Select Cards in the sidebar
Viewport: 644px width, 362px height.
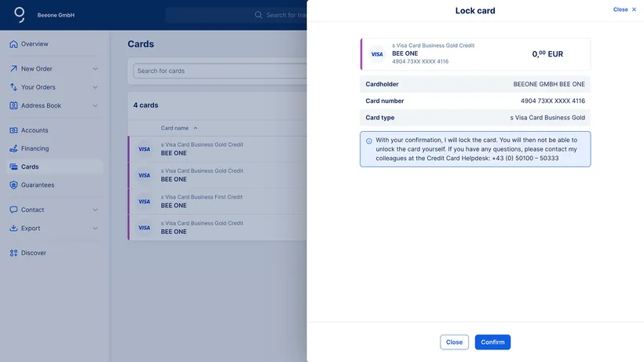coord(54,166)
